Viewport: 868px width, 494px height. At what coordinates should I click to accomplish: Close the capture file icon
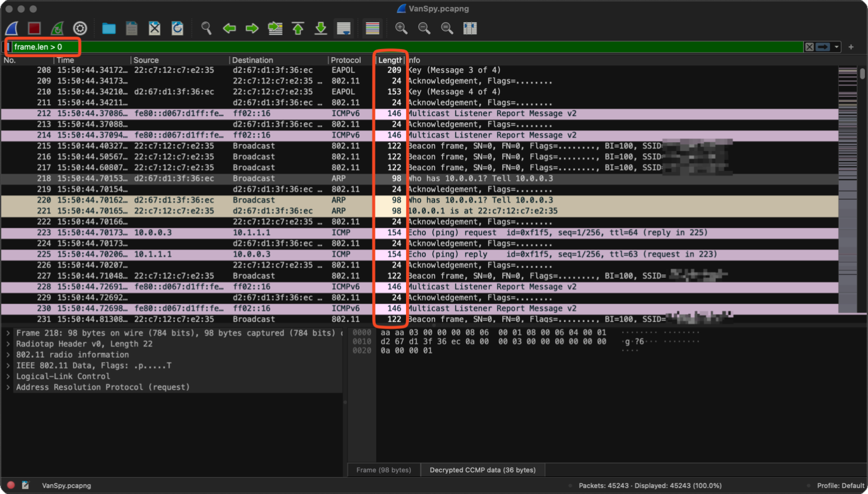[x=154, y=28]
